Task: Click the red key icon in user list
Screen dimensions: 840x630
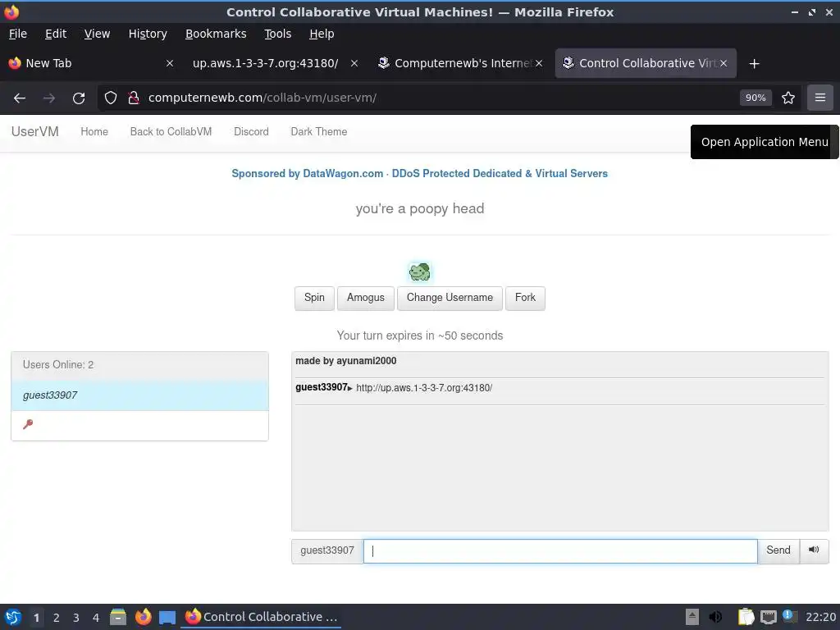Action: point(28,424)
